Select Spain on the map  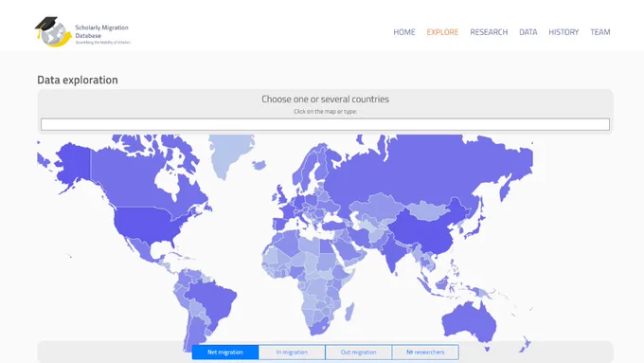point(280,224)
